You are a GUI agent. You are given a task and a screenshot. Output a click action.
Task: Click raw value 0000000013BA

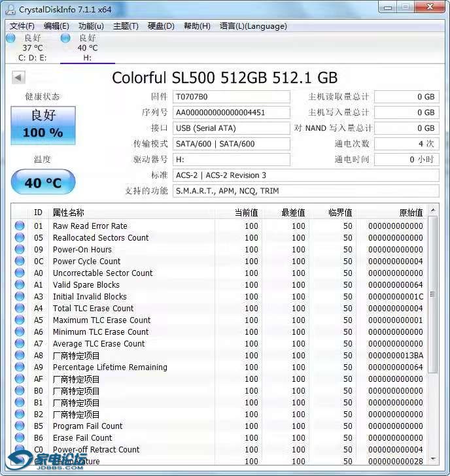pos(396,356)
